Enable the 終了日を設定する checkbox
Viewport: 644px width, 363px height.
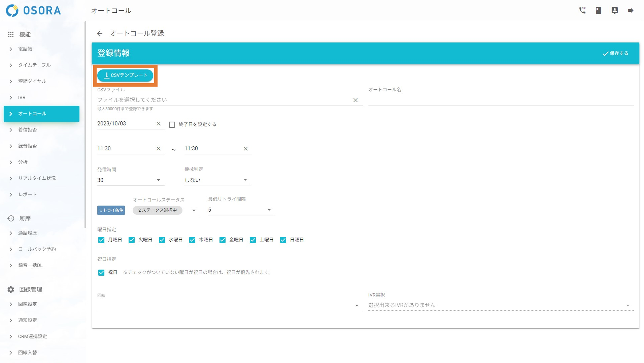(x=172, y=125)
